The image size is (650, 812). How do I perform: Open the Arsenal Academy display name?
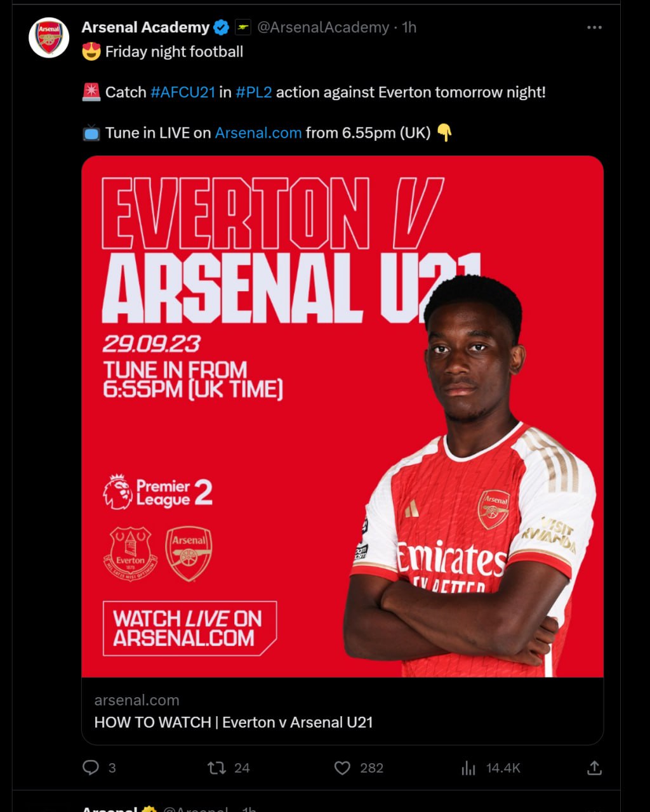[145, 27]
